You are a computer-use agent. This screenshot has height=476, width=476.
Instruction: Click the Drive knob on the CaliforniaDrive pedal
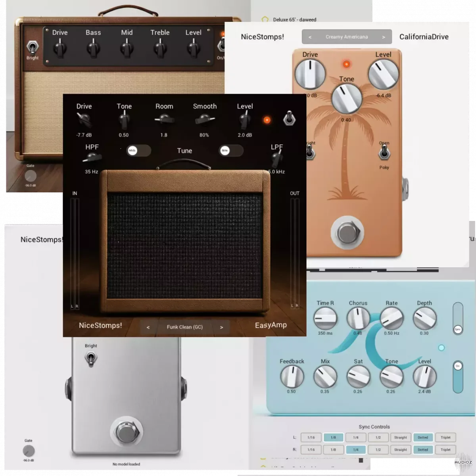(310, 74)
